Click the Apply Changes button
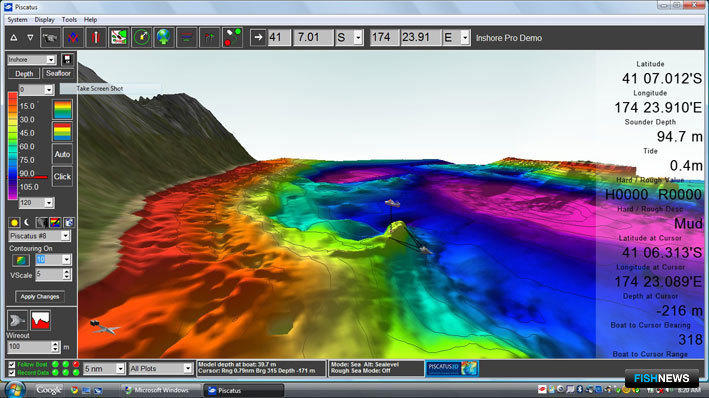Image resolution: width=709 pixels, height=398 pixels. (x=40, y=297)
